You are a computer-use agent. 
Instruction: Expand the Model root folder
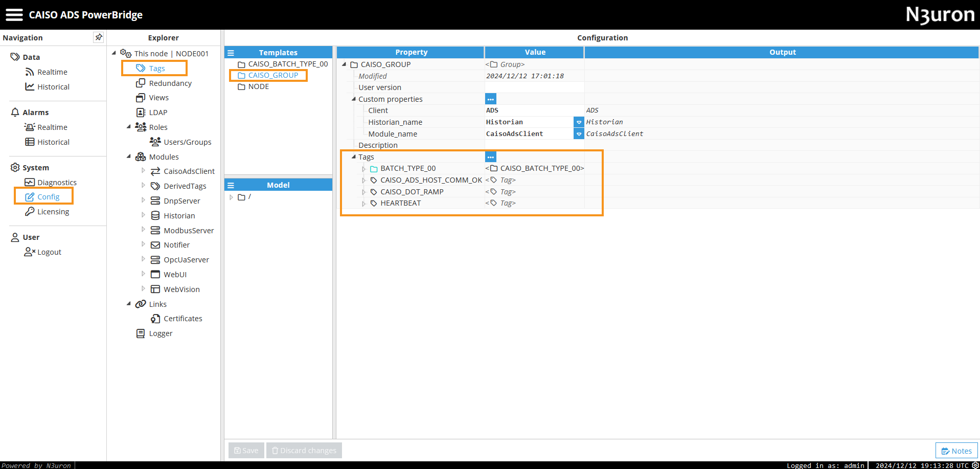[x=231, y=197]
